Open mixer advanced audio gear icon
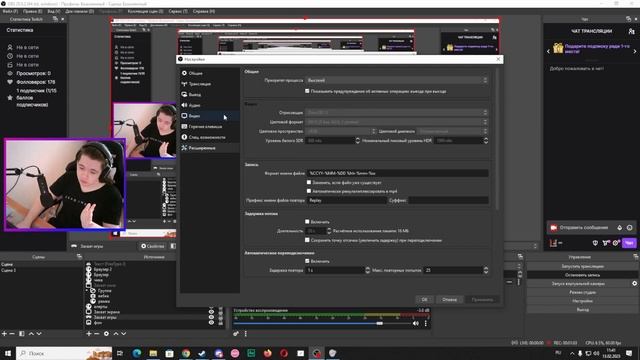 pos(236,333)
